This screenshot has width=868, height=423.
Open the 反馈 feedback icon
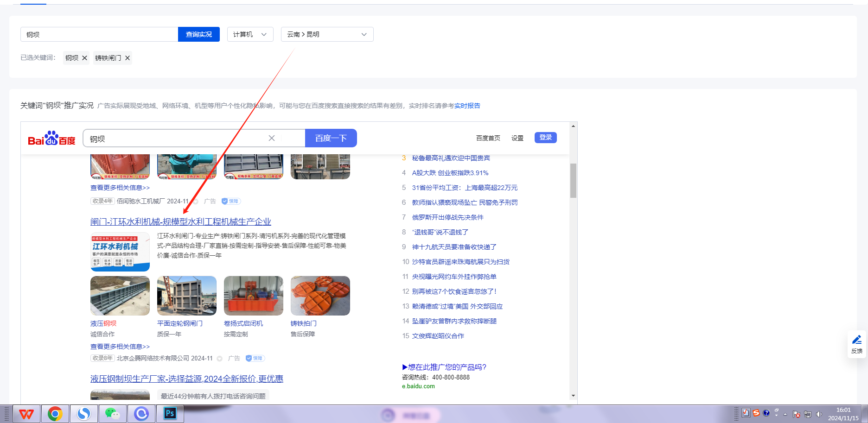(x=856, y=344)
